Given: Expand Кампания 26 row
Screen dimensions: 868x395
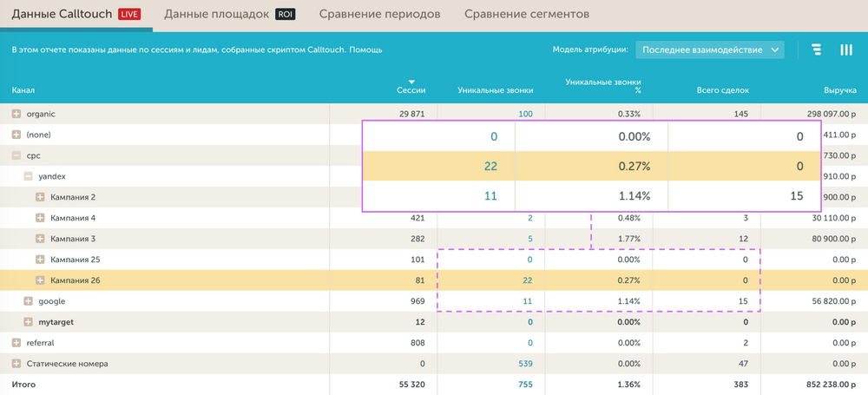Looking at the screenshot, I should pos(40,280).
